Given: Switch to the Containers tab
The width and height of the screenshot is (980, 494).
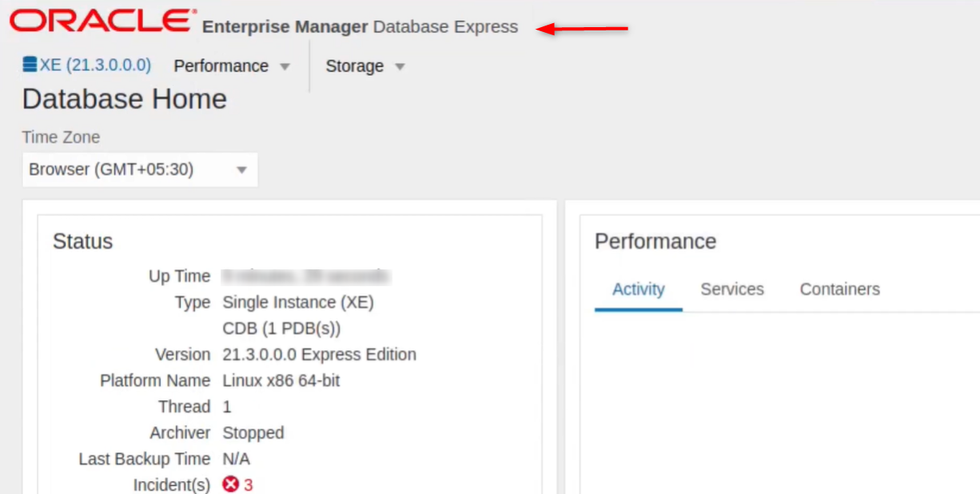Looking at the screenshot, I should click(839, 289).
